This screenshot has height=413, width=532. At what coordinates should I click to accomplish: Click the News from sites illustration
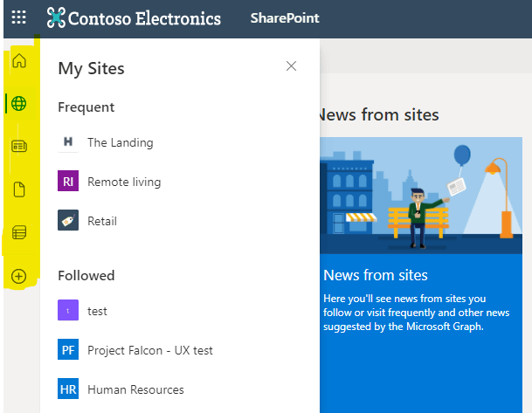[x=421, y=196]
